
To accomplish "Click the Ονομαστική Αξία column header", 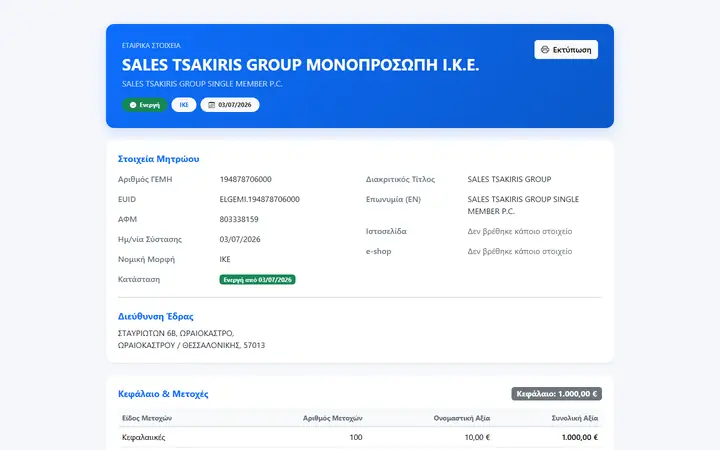I will point(461,418).
